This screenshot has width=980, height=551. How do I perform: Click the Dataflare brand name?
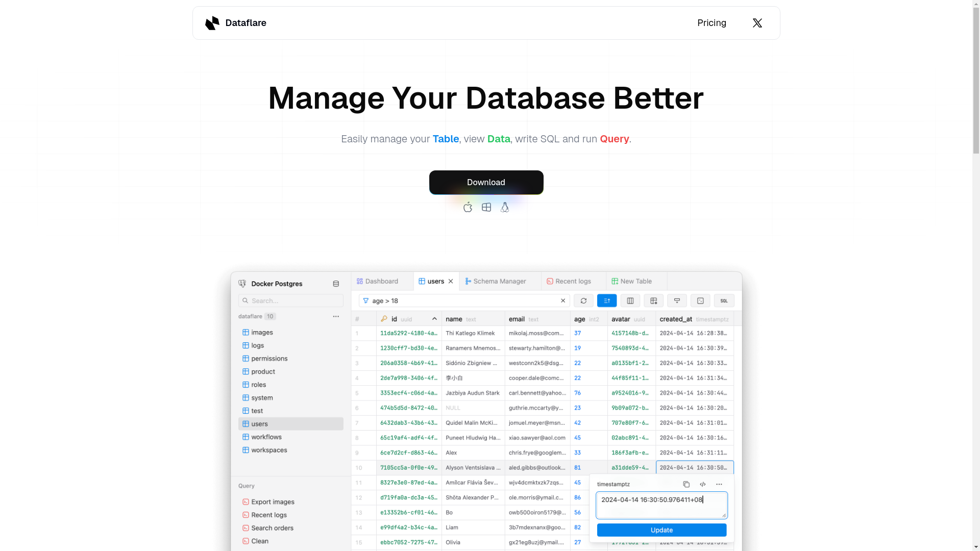point(246,23)
